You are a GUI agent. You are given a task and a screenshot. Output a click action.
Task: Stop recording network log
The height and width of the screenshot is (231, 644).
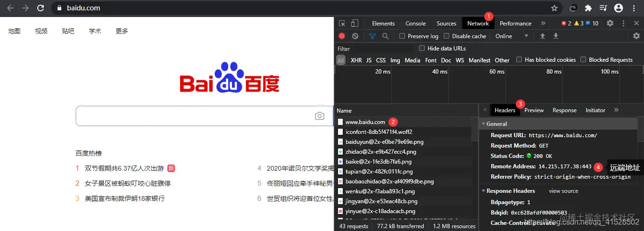(342, 36)
